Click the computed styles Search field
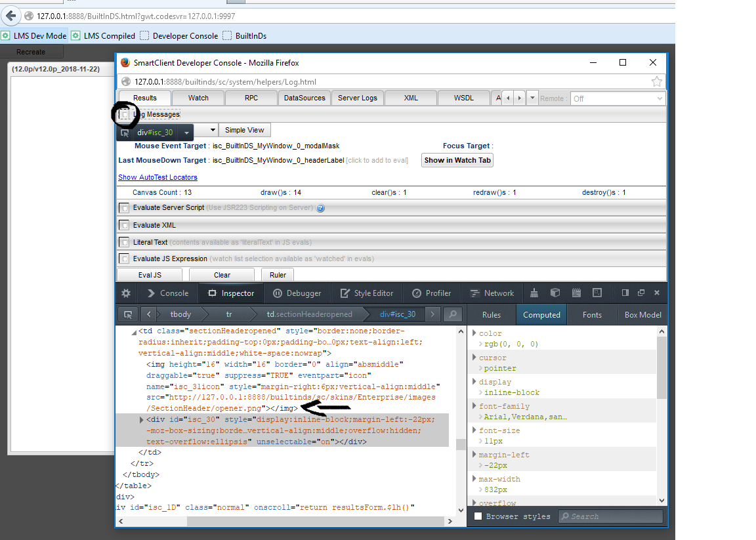The width and height of the screenshot is (756, 540). pyautogui.click(x=611, y=516)
